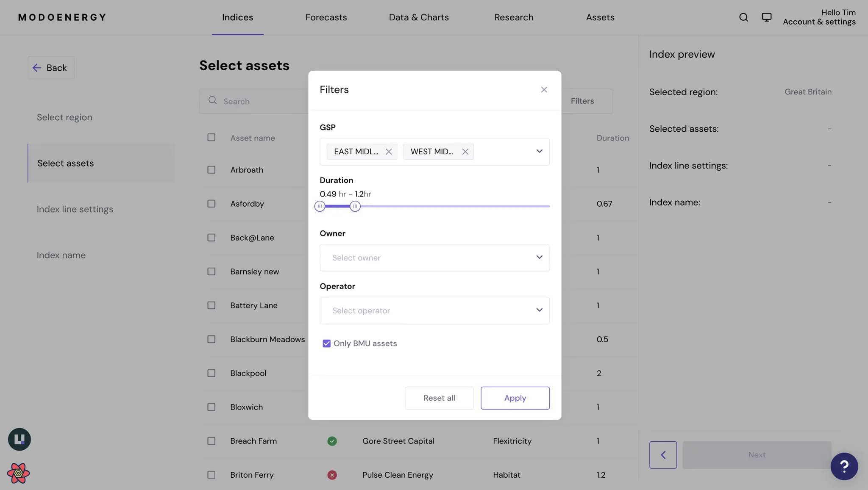Click the Flexitricity operator cell
The width and height of the screenshot is (868, 490).
click(x=512, y=441)
